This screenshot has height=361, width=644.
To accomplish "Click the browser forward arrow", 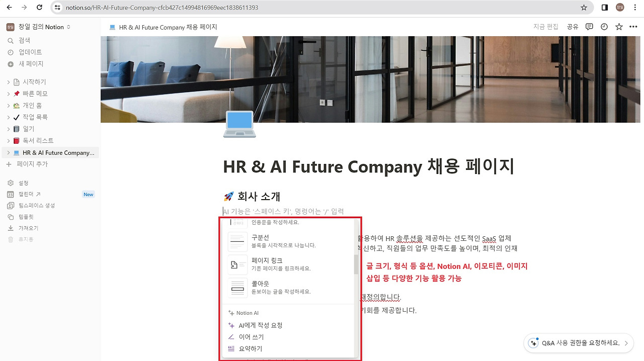I will coord(25,8).
